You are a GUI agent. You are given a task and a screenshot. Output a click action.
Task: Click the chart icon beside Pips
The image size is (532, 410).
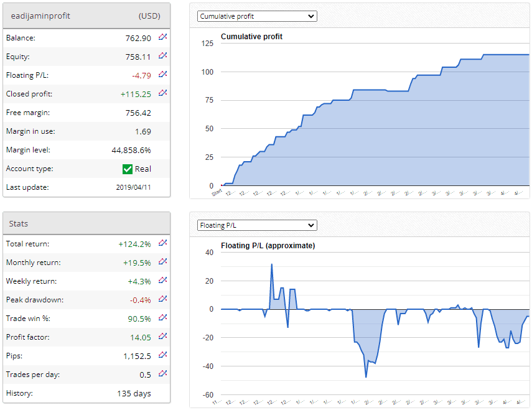point(162,355)
